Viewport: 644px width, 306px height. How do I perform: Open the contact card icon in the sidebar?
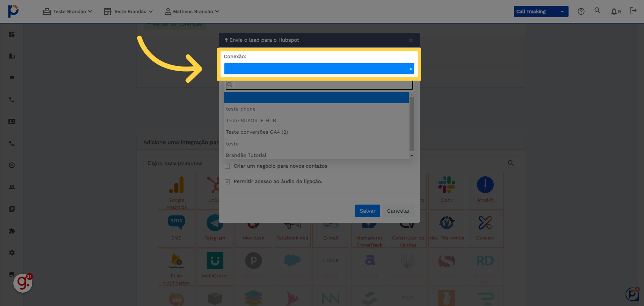pyautogui.click(x=12, y=122)
